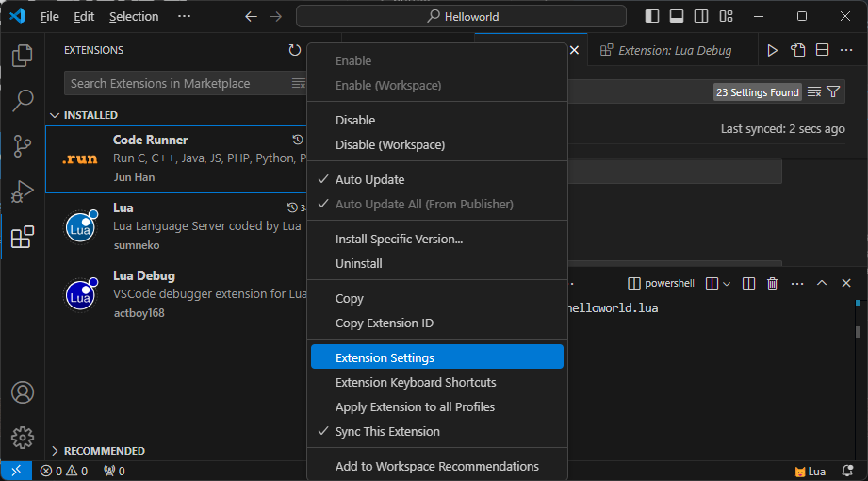Choose Extension Settings from context menu

point(437,357)
